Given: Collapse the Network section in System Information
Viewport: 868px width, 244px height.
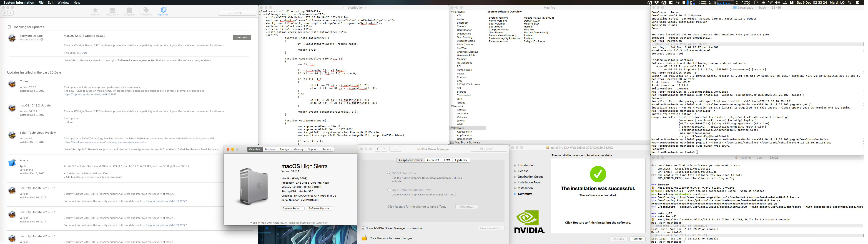Looking at the screenshot, I should click(452, 106).
